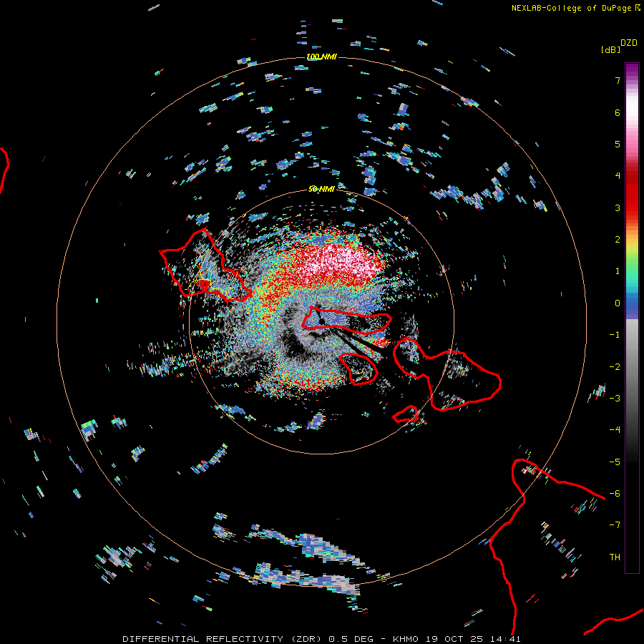Click the 5 value on color scale
Viewport: 644px width, 644px height.
point(618,144)
